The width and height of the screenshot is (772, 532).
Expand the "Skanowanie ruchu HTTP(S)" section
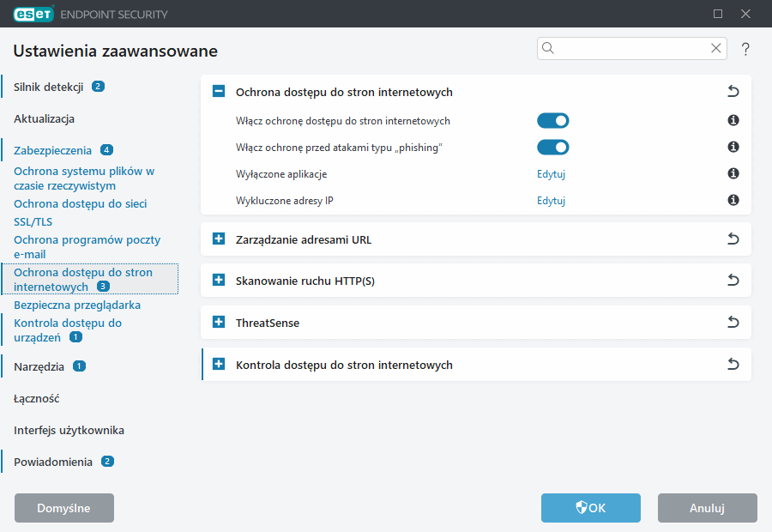(x=219, y=281)
